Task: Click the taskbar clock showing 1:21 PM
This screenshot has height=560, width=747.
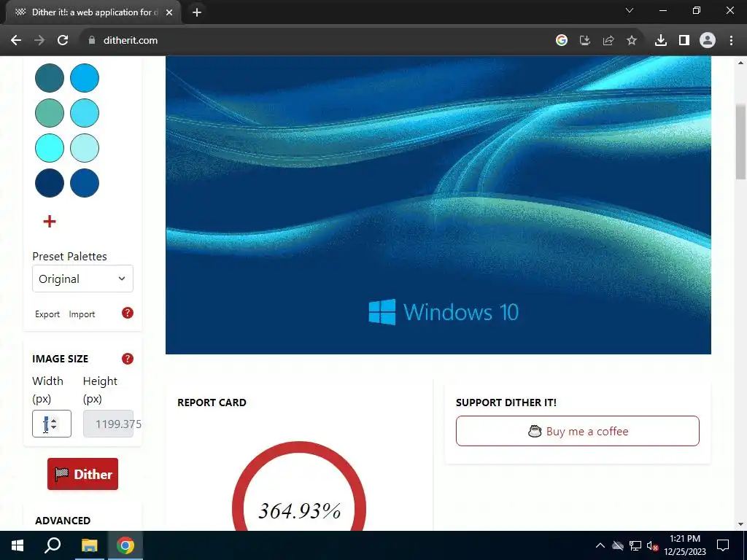Action: 685,545
